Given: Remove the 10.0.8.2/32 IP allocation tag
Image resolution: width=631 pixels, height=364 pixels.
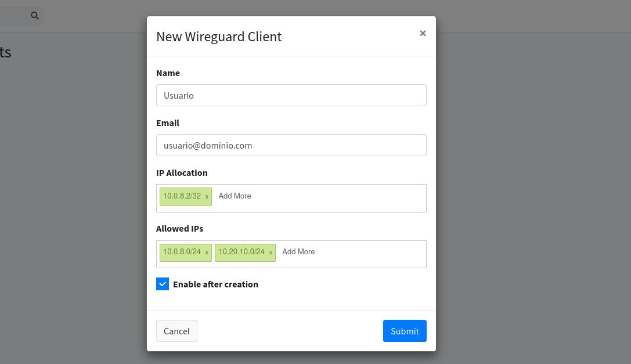Looking at the screenshot, I should coord(207,197).
